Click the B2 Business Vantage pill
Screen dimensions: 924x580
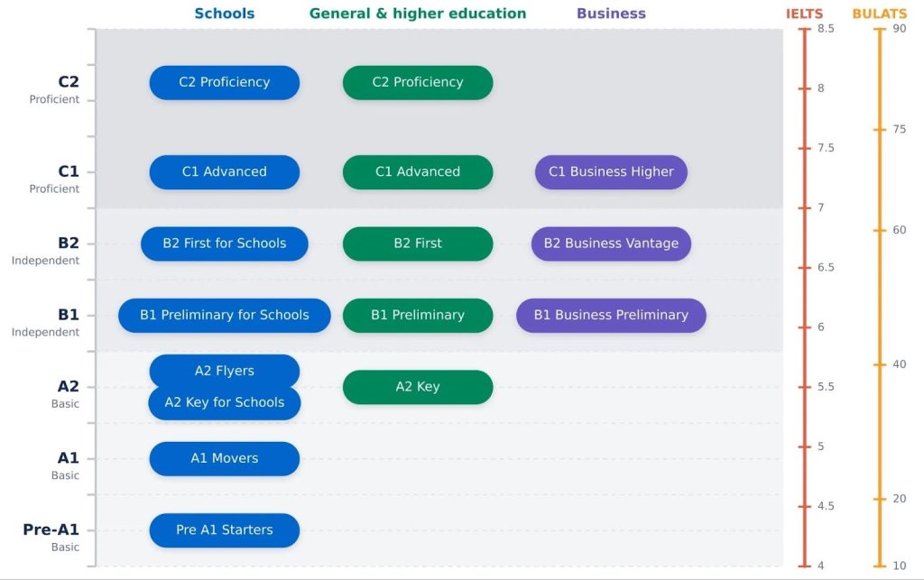tap(611, 244)
